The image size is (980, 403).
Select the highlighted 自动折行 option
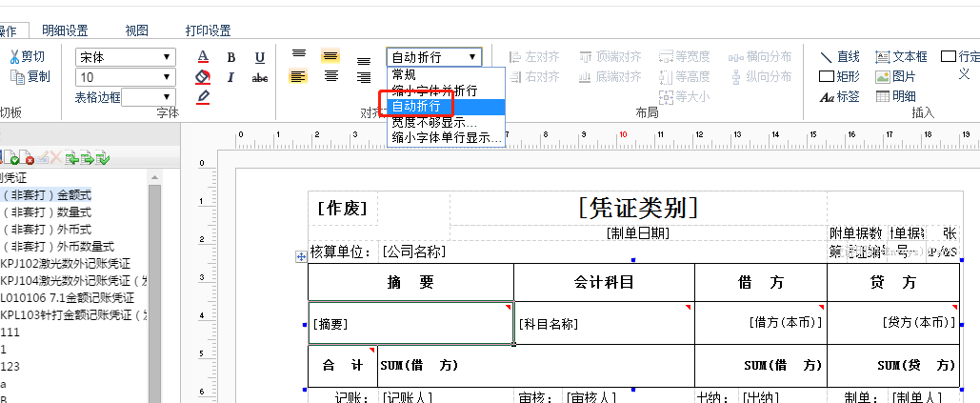(x=446, y=106)
